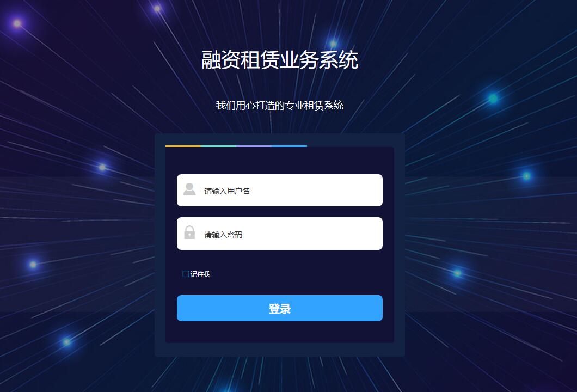Click the blue 登录 button
This screenshot has width=577, height=392.
[x=280, y=308]
